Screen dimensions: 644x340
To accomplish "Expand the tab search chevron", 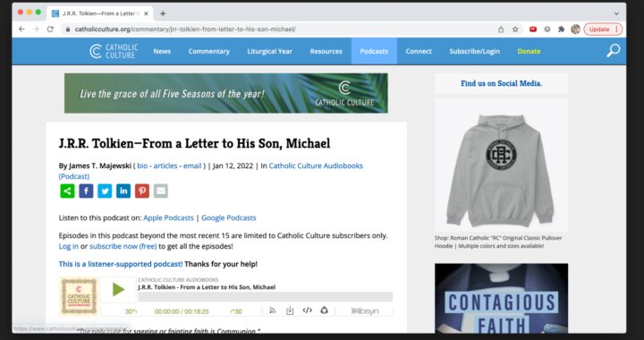I will pyautogui.click(x=616, y=13).
